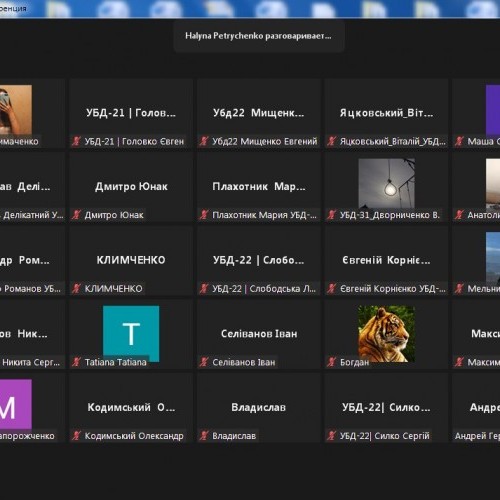Click muted mic icon beside Tatiana Tatiana
This screenshot has width=500, height=500.
click(76, 362)
